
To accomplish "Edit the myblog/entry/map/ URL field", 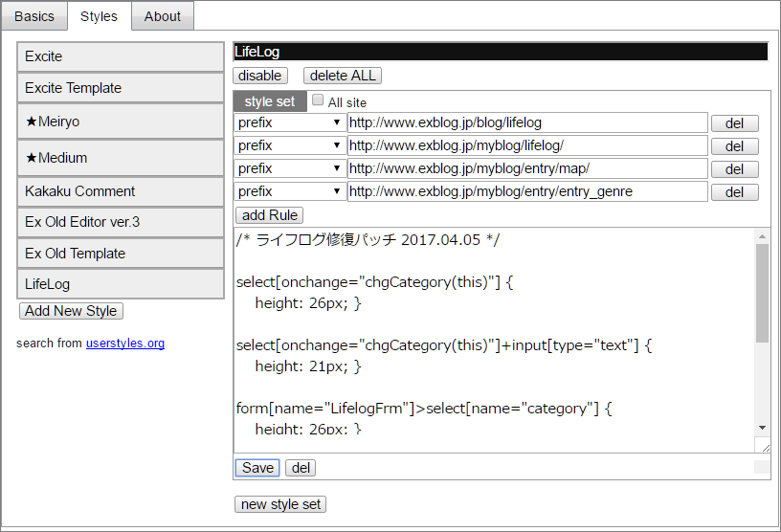I will 527,168.
